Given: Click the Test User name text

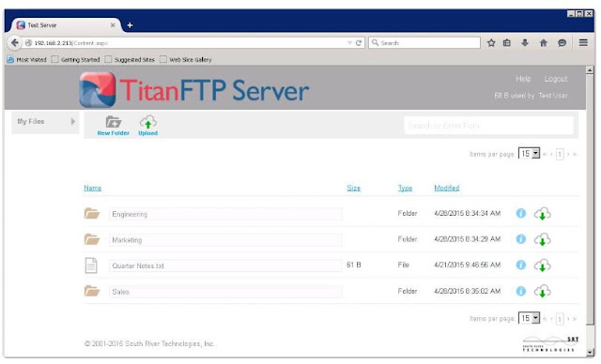Looking at the screenshot, I should (x=553, y=96).
